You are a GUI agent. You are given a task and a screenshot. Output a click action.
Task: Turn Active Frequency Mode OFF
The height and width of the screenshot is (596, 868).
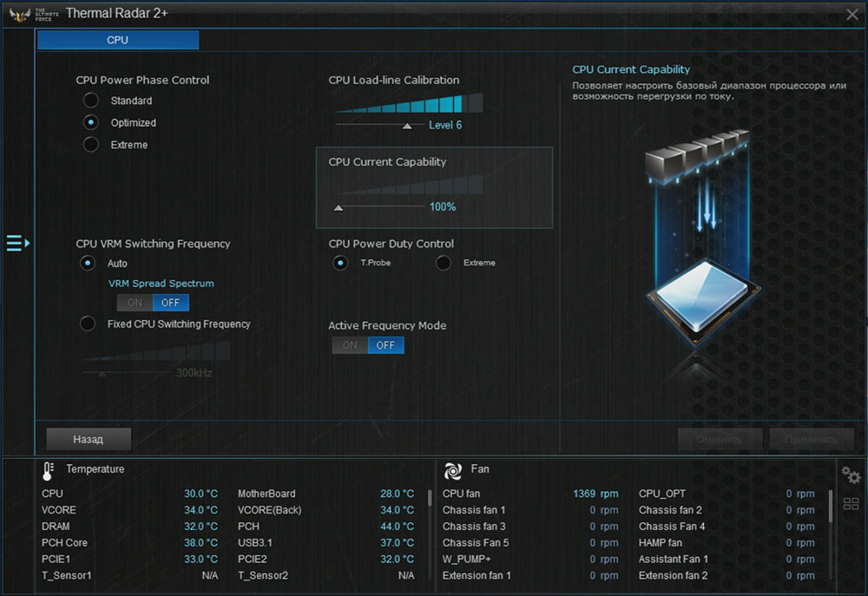[386, 345]
